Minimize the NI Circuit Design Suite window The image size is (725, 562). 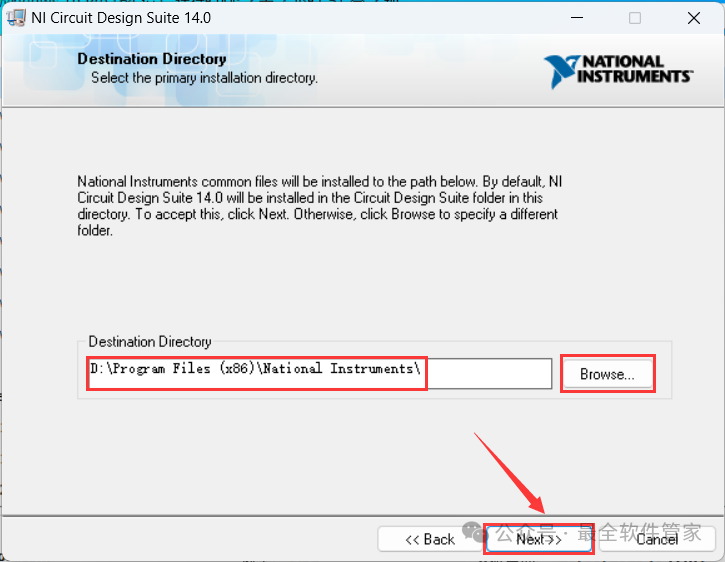[577, 18]
